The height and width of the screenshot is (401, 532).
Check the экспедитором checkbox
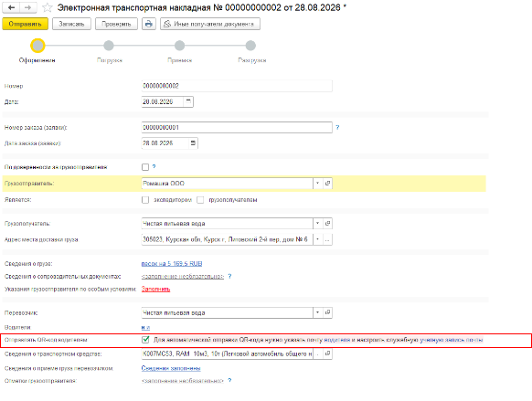pyautogui.click(x=145, y=200)
